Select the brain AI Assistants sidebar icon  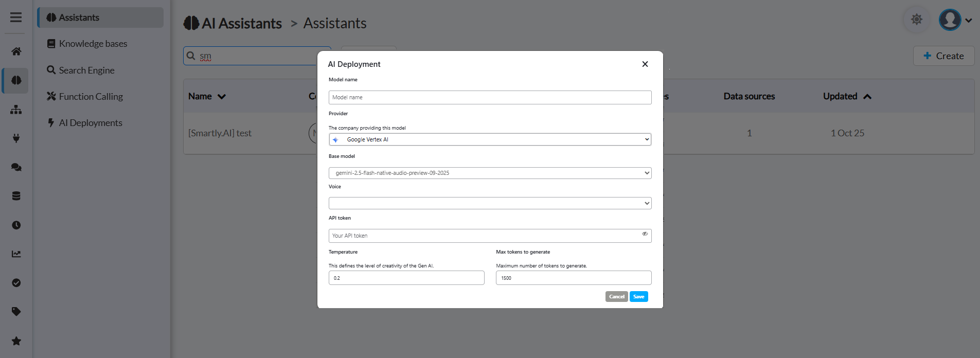(16, 80)
